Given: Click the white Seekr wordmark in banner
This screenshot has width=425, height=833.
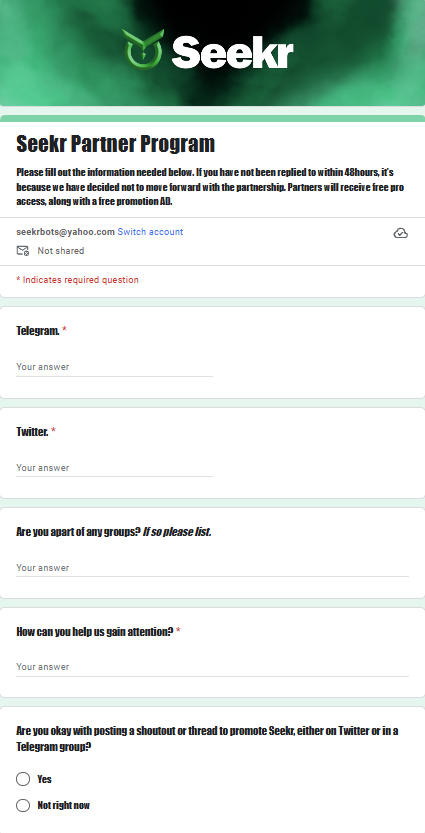Looking at the screenshot, I should 232,51.
